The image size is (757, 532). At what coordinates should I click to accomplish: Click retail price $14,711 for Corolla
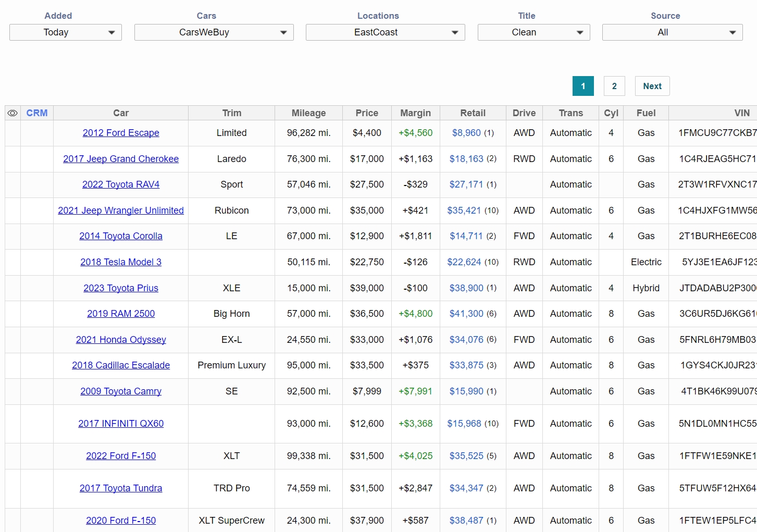466,236
